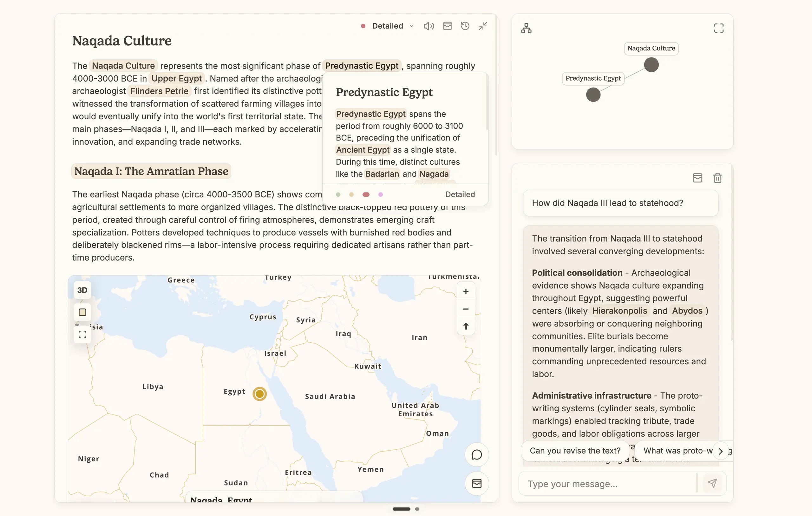Click the hierarchy layout icon in graph panel
This screenshot has height=516, width=812.
527,28
